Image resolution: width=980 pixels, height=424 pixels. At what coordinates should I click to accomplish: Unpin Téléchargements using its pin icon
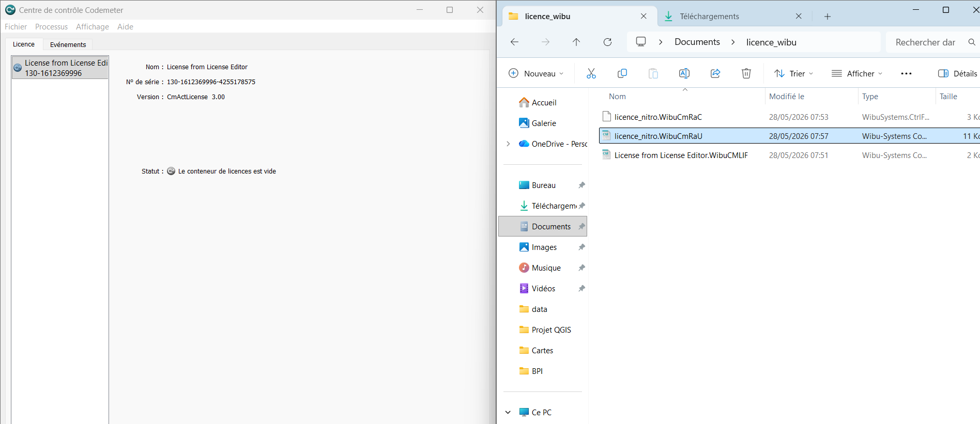[582, 206]
